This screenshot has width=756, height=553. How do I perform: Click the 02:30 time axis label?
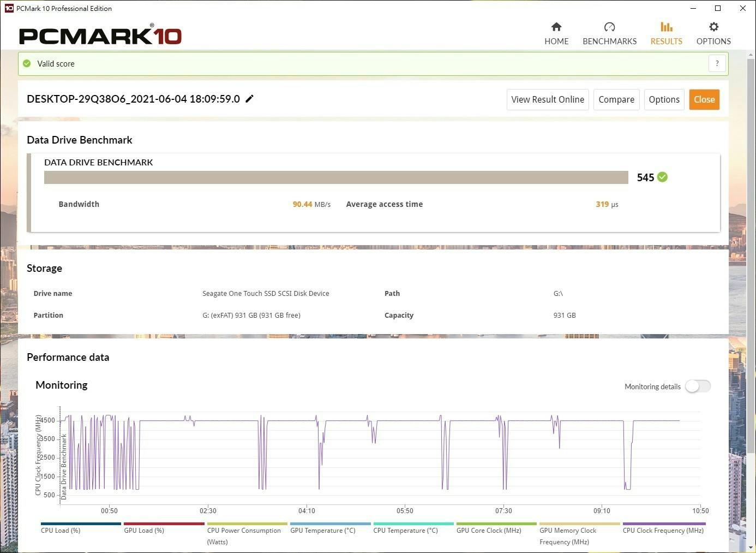point(208,511)
